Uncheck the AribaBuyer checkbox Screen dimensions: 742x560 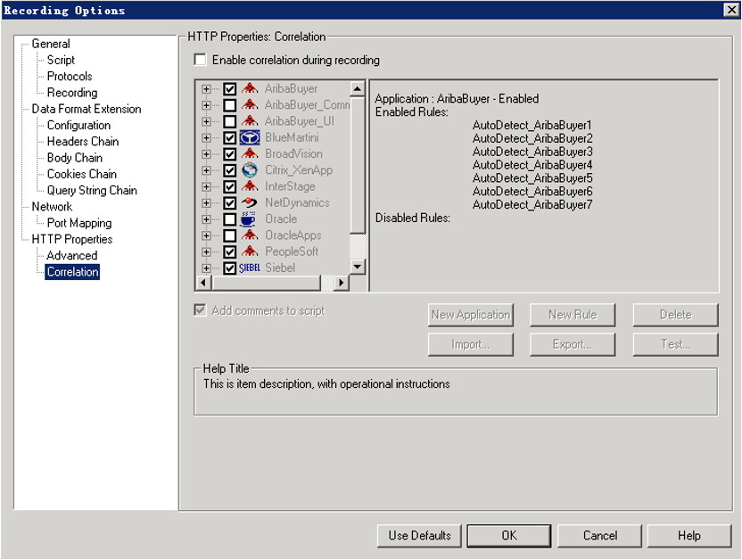229,89
